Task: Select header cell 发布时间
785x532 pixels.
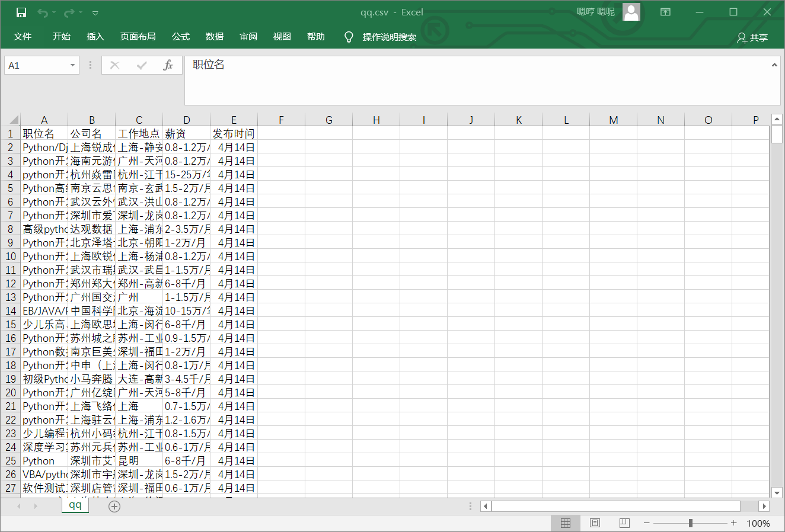Action: (234, 134)
